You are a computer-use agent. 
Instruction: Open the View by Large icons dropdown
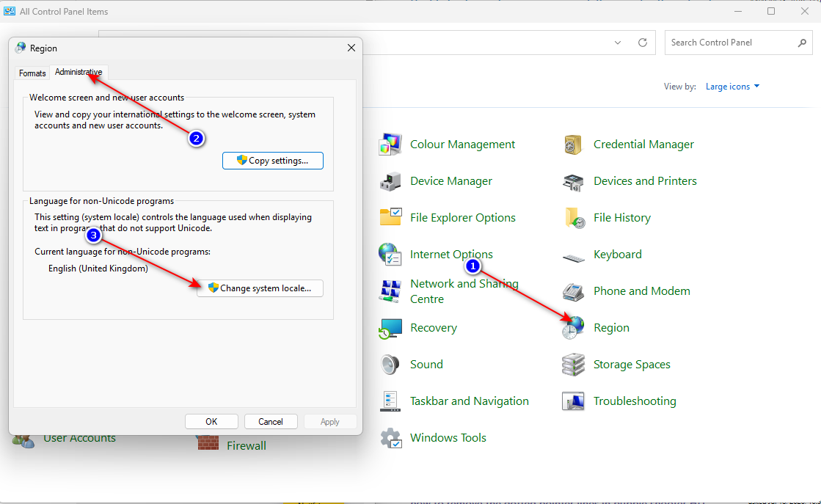(732, 87)
